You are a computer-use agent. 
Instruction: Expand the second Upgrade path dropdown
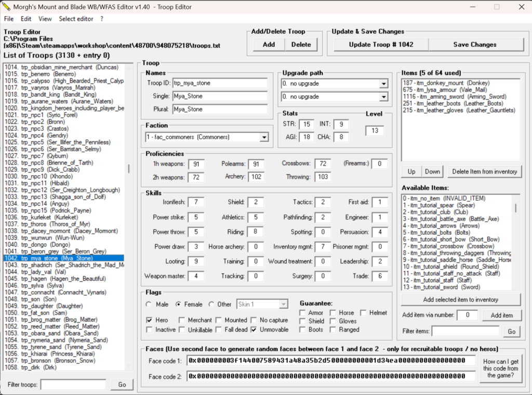point(384,97)
